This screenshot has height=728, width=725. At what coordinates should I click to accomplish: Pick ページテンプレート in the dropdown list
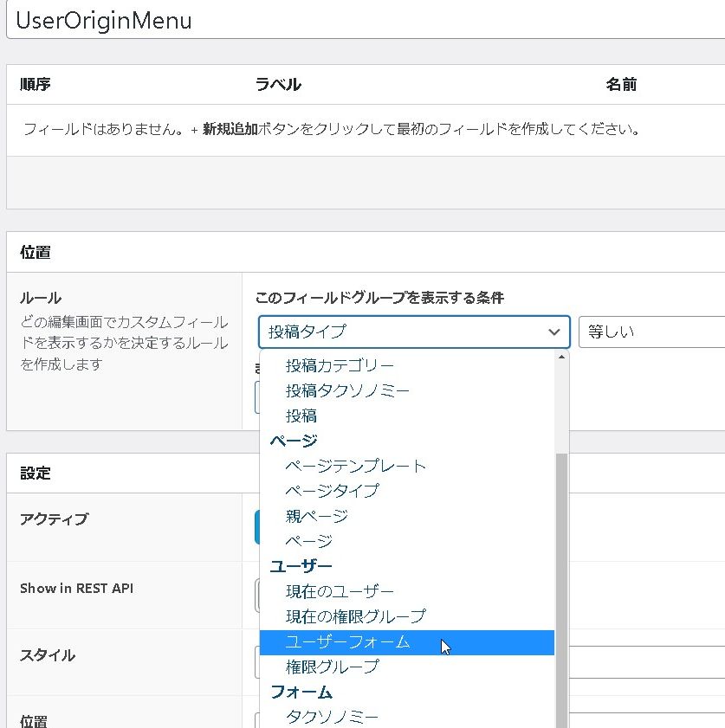pyautogui.click(x=356, y=466)
